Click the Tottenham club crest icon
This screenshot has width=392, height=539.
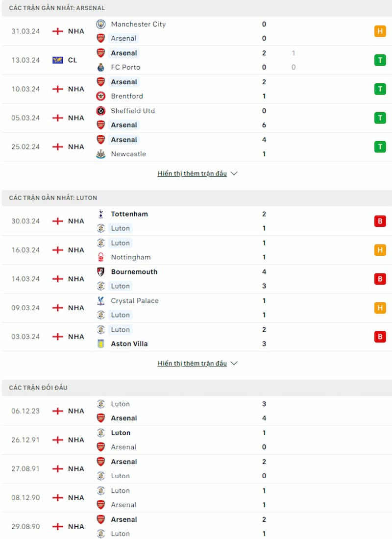(101, 214)
